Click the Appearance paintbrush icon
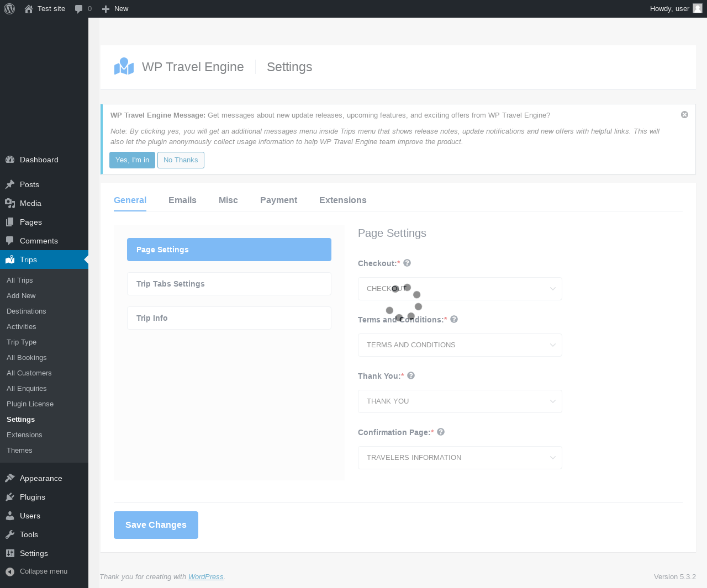 tap(10, 478)
